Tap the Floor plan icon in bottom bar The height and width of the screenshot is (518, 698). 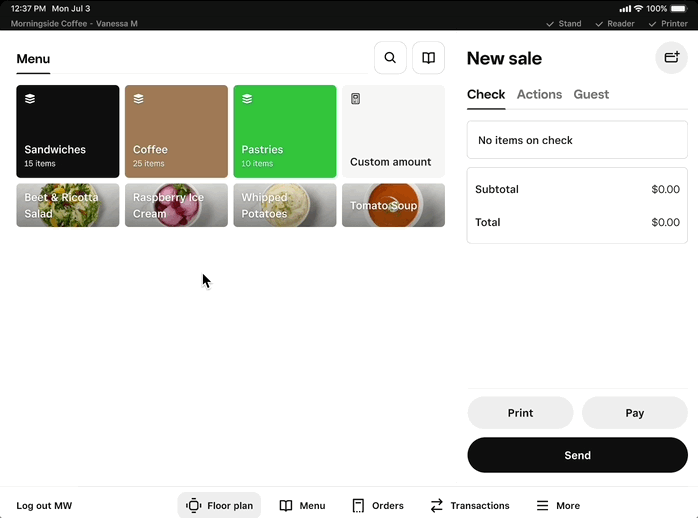194,506
